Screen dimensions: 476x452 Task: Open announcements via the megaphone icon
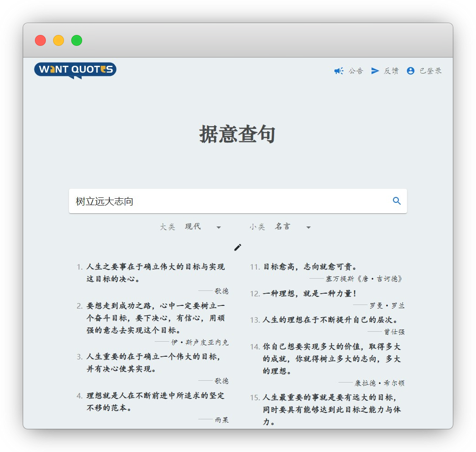(339, 70)
